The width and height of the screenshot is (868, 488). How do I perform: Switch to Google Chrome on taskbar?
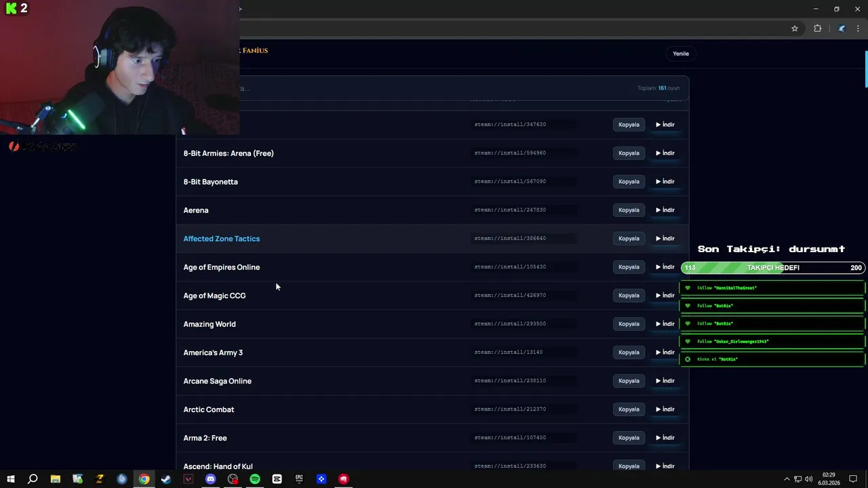(x=144, y=479)
